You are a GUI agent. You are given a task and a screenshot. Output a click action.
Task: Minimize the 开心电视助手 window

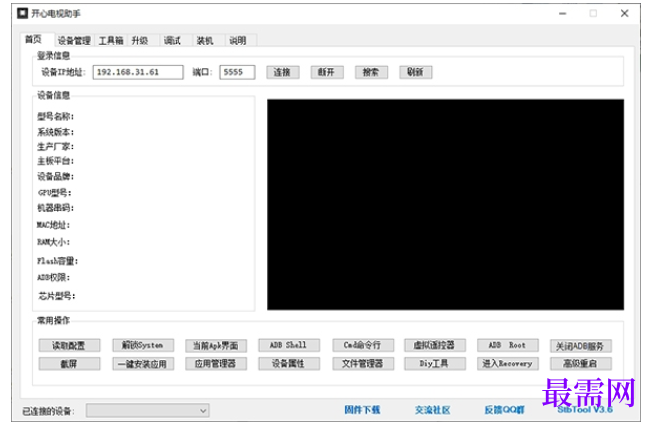563,14
